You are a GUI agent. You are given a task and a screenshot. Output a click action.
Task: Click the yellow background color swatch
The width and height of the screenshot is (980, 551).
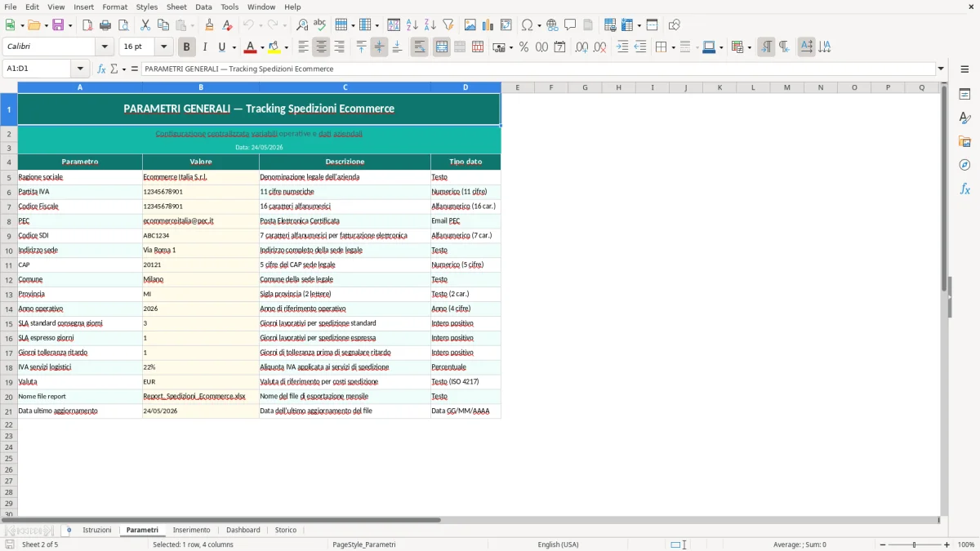click(x=274, y=47)
